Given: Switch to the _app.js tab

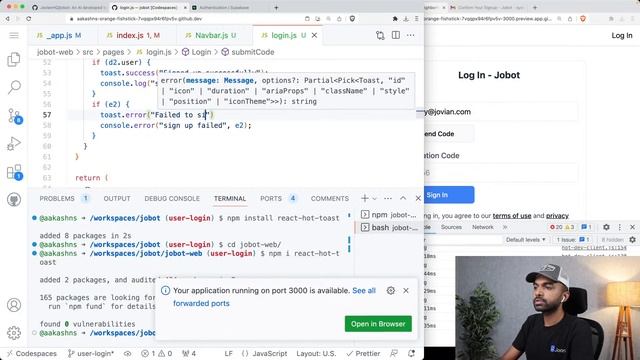Looking at the screenshot, I should (x=59, y=36).
